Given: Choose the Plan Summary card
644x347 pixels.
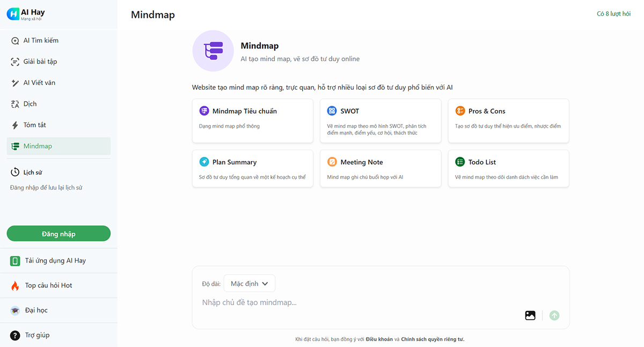Looking at the screenshot, I should click(252, 169).
